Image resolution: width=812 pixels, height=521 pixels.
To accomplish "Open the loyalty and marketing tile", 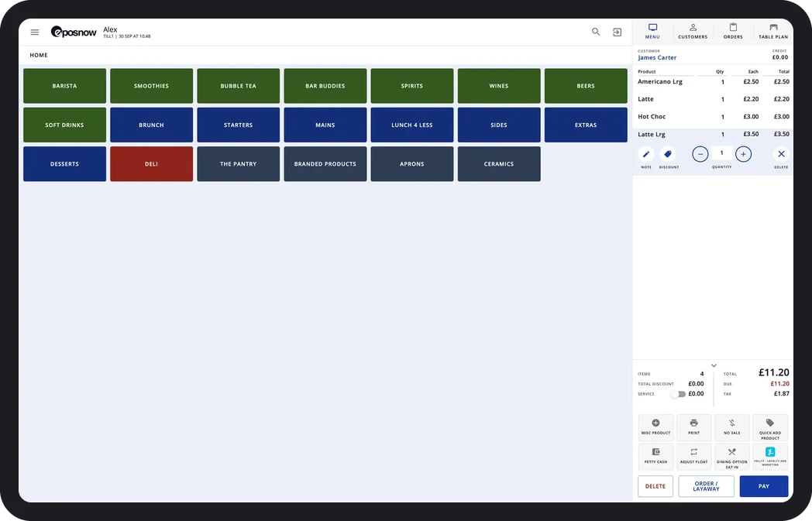I will click(x=770, y=456).
